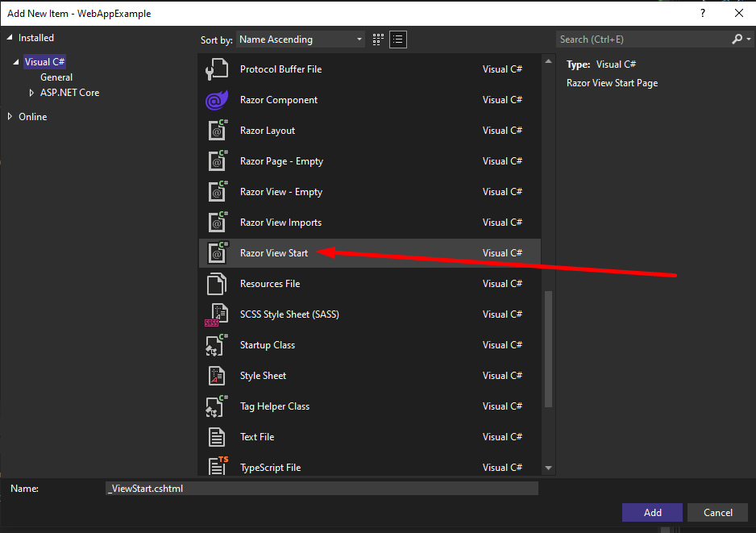Choose the Resources File icon
This screenshot has height=533, width=756.
point(217,284)
